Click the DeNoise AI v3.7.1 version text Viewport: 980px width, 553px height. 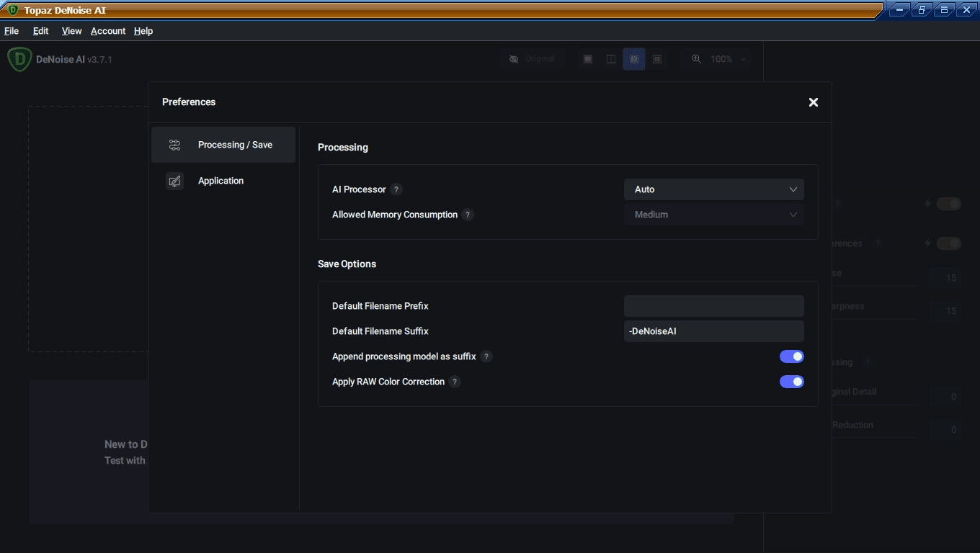point(74,60)
